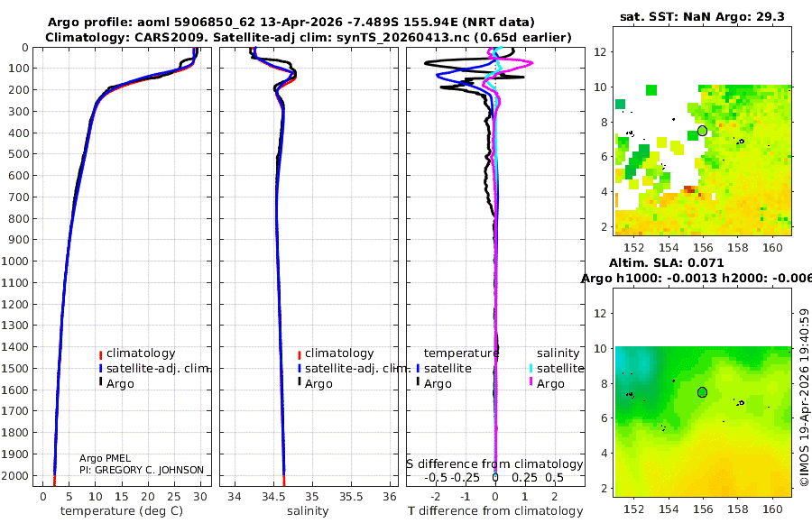Image resolution: width=812 pixels, height=523 pixels.
Task: Click the 10 latitude tick on SLA map
Action: pos(600,348)
